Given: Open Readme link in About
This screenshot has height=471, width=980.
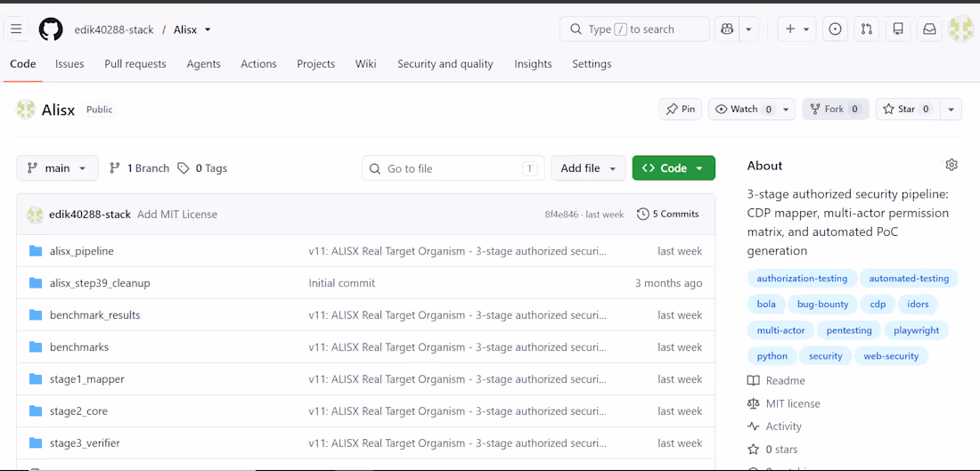Looking at the screenshot, I should coord(776,380).
